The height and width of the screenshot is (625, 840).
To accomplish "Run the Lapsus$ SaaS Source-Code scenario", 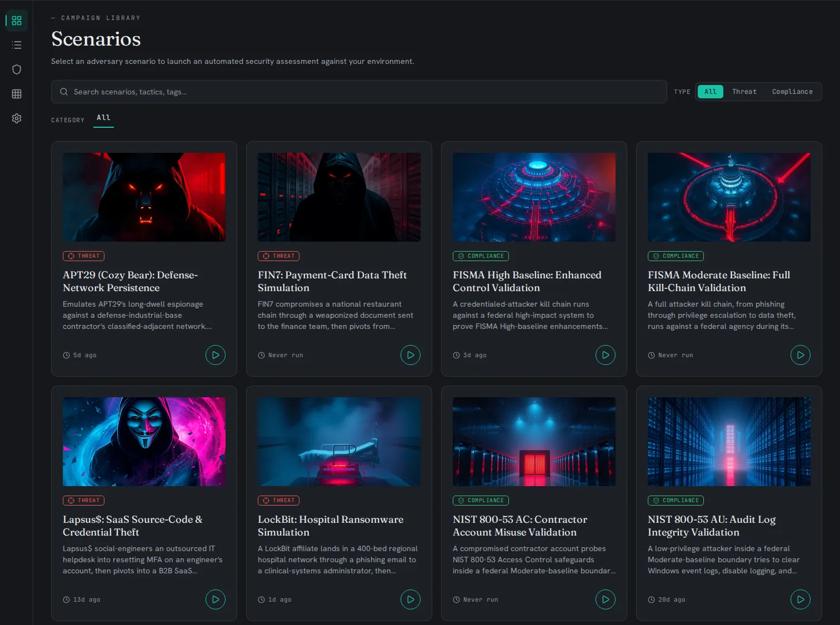I will click(216, 599).
